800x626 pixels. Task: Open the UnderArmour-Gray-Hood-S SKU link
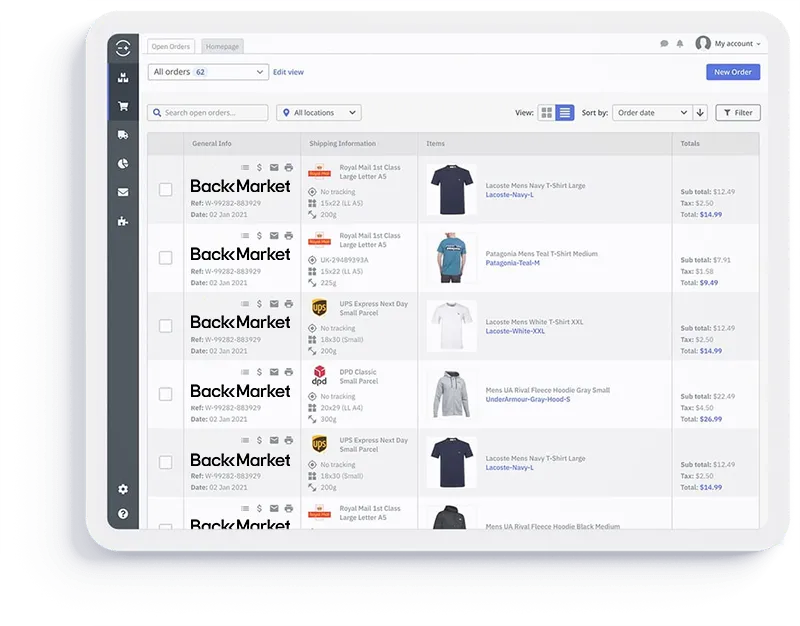pyautogui.click(x=528, y=399)
